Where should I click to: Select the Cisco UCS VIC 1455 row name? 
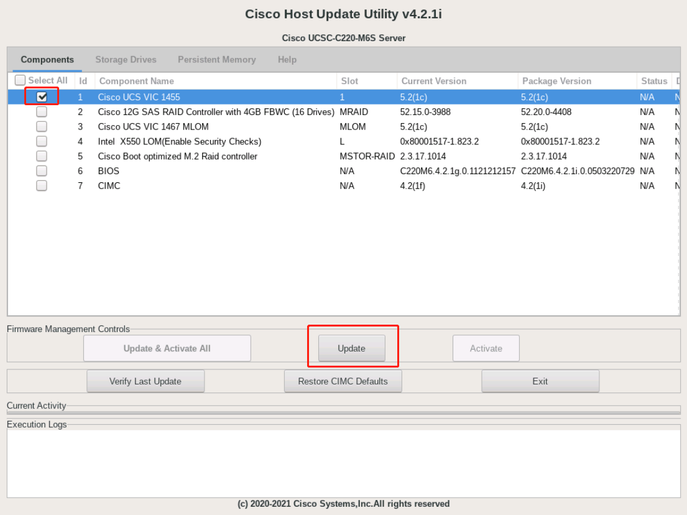[139, 97]
